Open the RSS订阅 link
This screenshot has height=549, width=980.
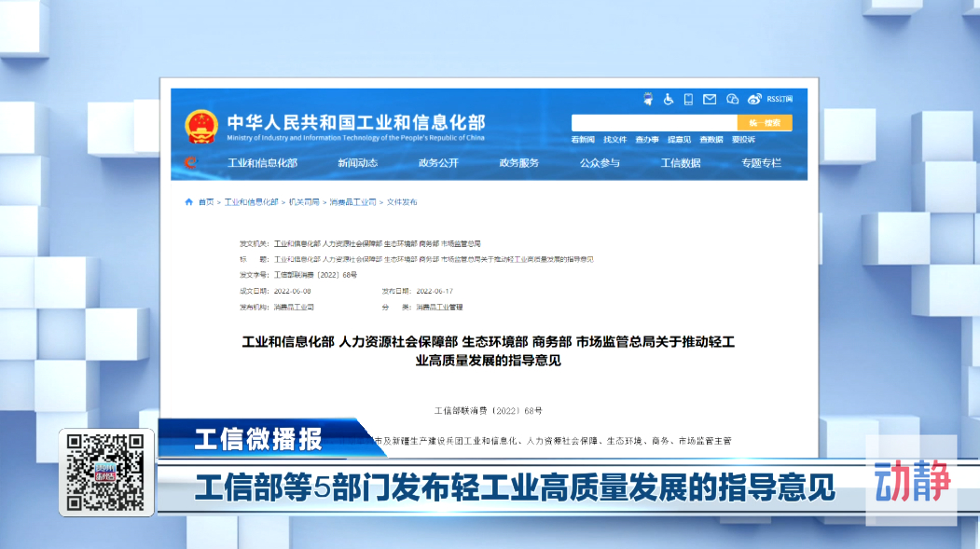point(778,99)
